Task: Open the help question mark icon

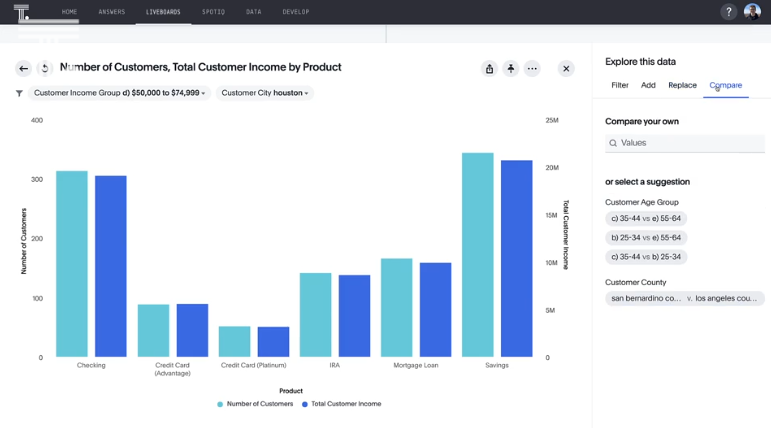Action: coord(728,12)
